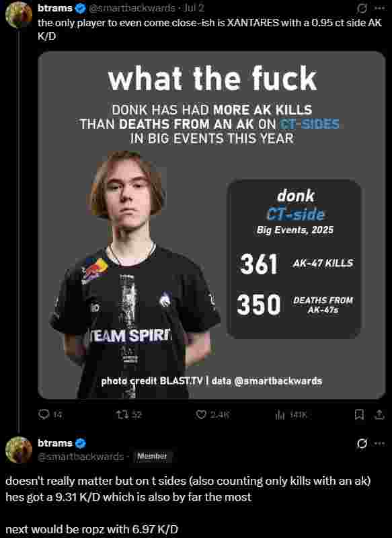Open replies on the donk tweet

coord(50,415)
